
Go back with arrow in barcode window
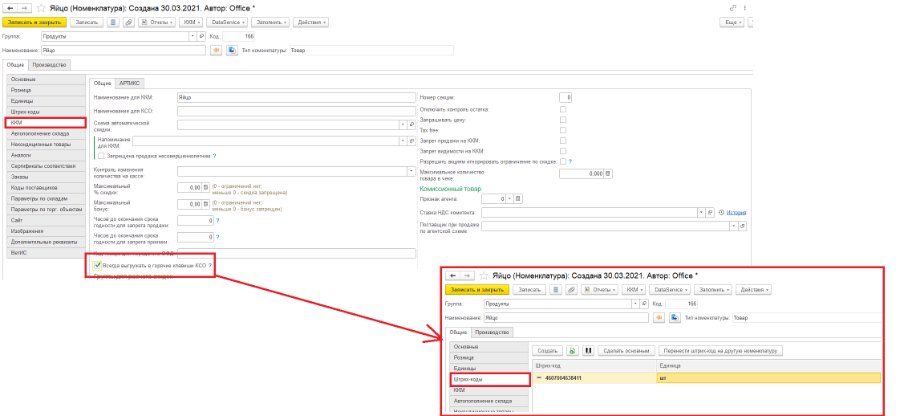(x=453, y=276)
